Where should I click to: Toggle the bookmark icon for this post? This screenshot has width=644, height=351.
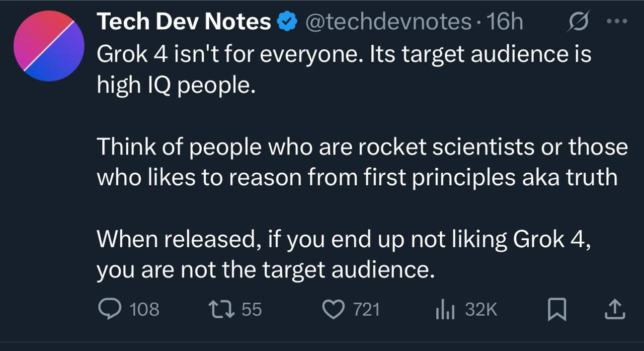point(556,309)
